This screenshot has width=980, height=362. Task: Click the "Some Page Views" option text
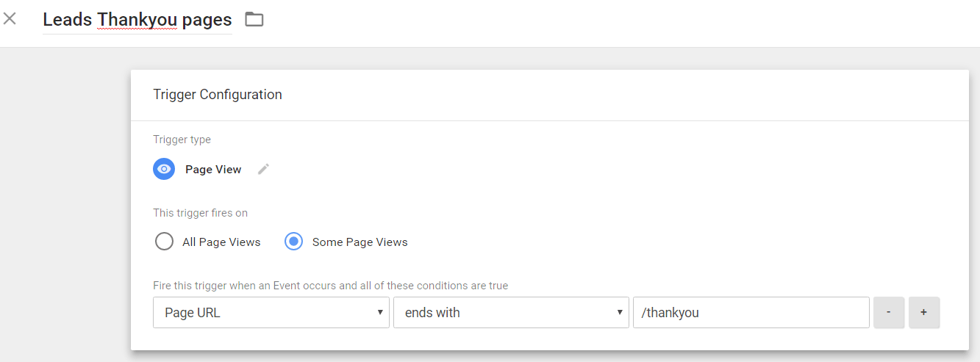360,242
